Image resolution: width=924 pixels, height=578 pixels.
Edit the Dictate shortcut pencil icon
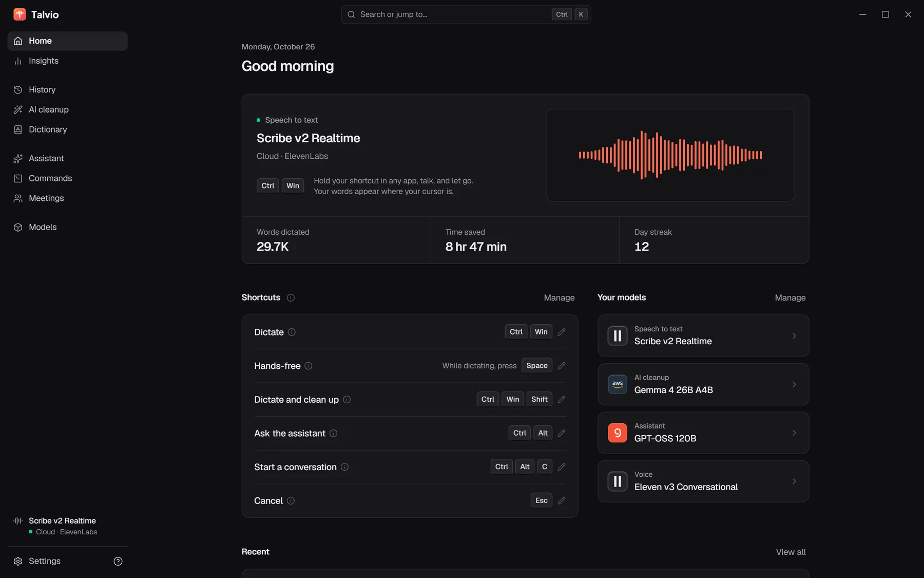(x=562, y=332)
